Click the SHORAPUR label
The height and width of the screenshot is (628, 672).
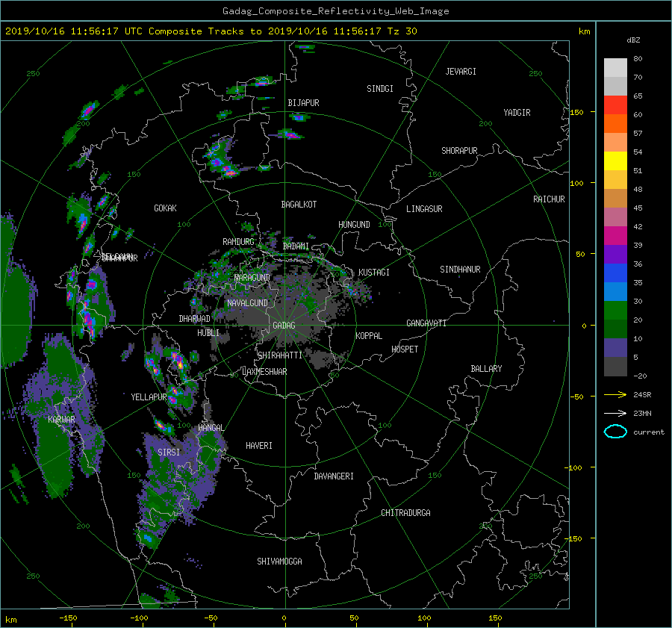(x=459, y=151)
